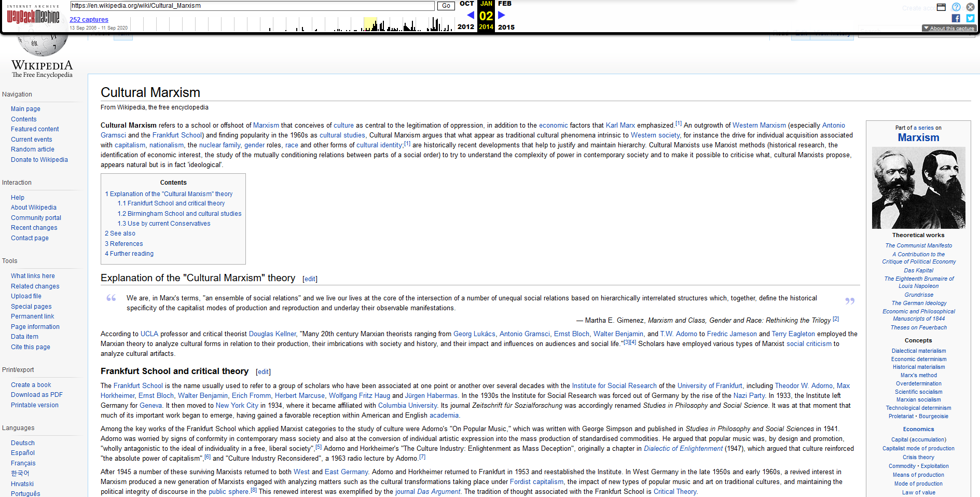Jump to 2015 captures

[506, 27]
